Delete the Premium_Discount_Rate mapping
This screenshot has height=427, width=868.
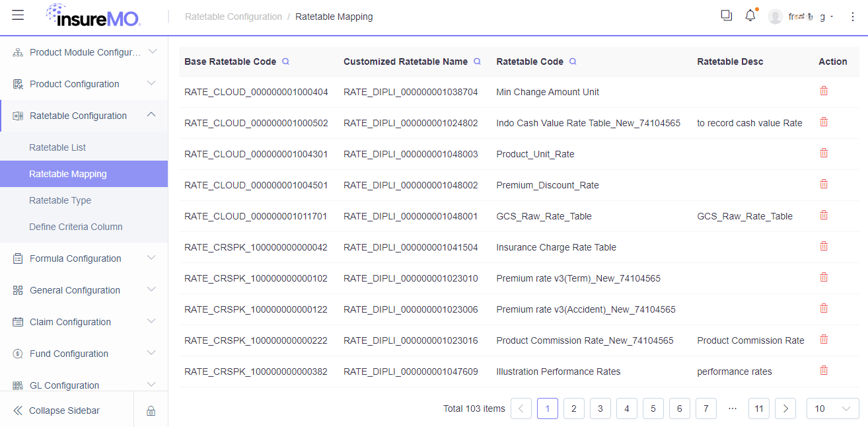point(824,184)
